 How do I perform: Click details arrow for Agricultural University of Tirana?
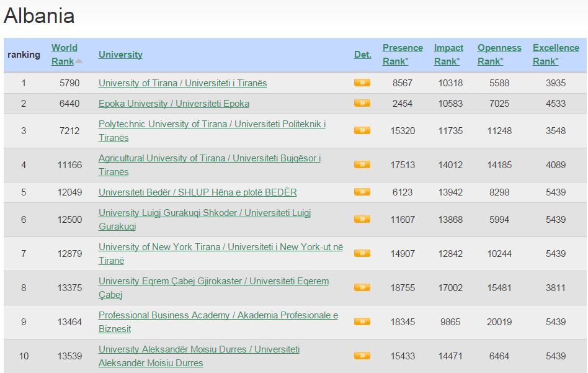coord(362,164)
